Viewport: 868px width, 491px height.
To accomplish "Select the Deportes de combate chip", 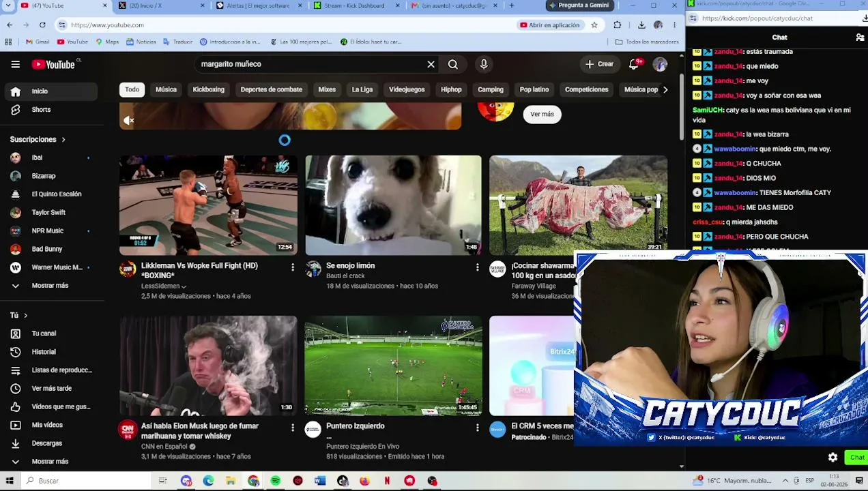I will pyautogui.click(x=271, y=89).
